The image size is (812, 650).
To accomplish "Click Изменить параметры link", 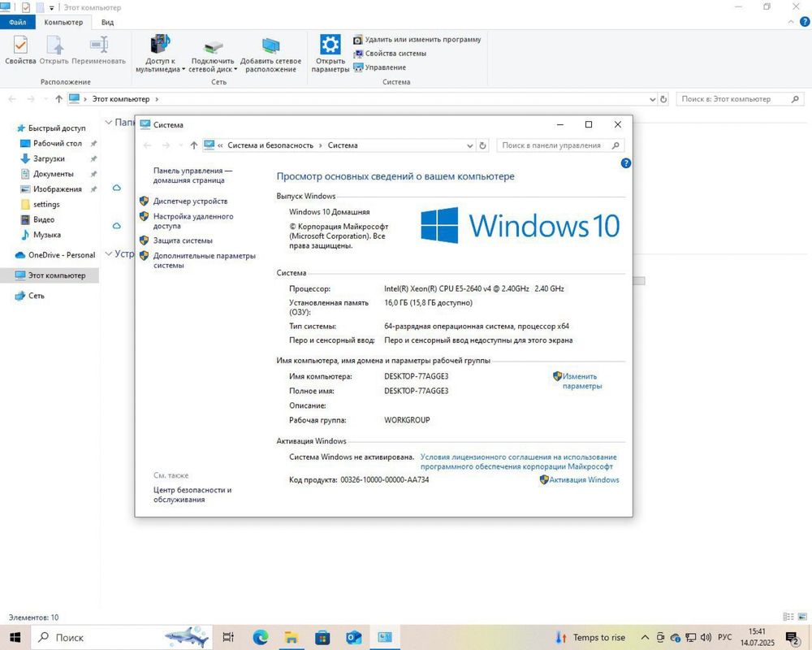I will (x=581, y=381).
